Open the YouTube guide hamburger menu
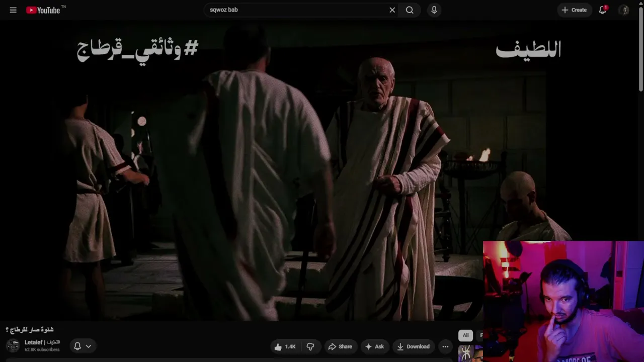The height and width of the screenshot is (362, 644). tap(13, 10)
